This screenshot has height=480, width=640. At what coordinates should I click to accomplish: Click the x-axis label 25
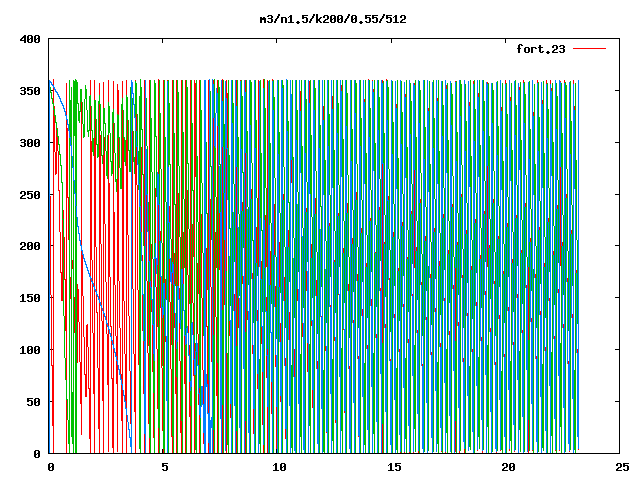click(x=622, y=467)
